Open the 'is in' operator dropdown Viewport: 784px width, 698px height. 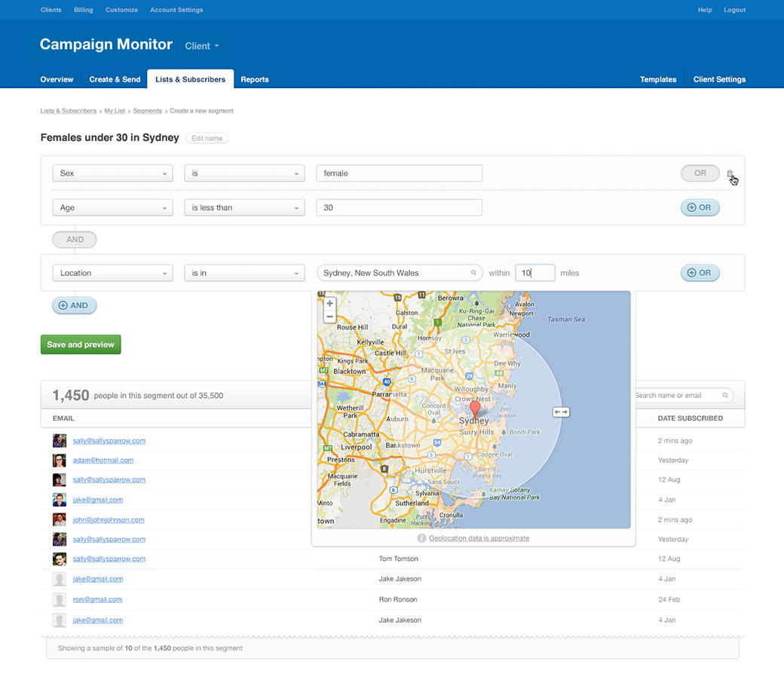(x=244, y=273)
